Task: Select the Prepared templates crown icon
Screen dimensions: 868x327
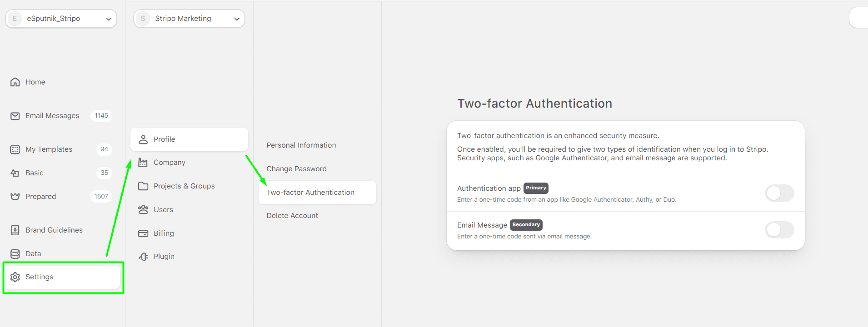Action: (15, 197)
